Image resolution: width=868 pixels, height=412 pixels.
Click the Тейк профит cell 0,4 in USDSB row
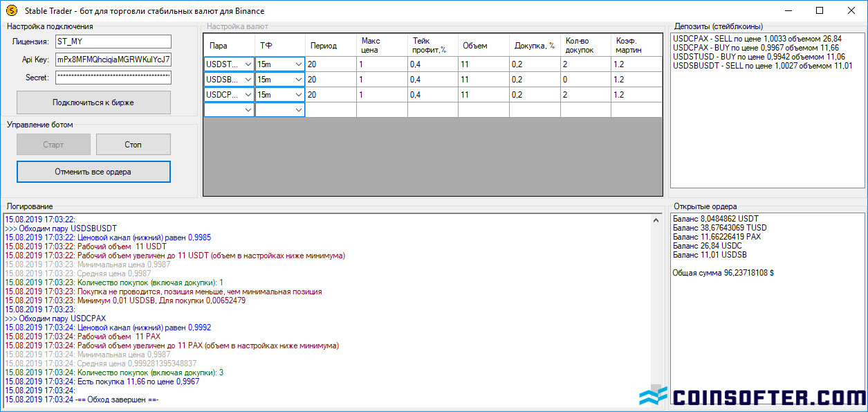click(433, 79)
